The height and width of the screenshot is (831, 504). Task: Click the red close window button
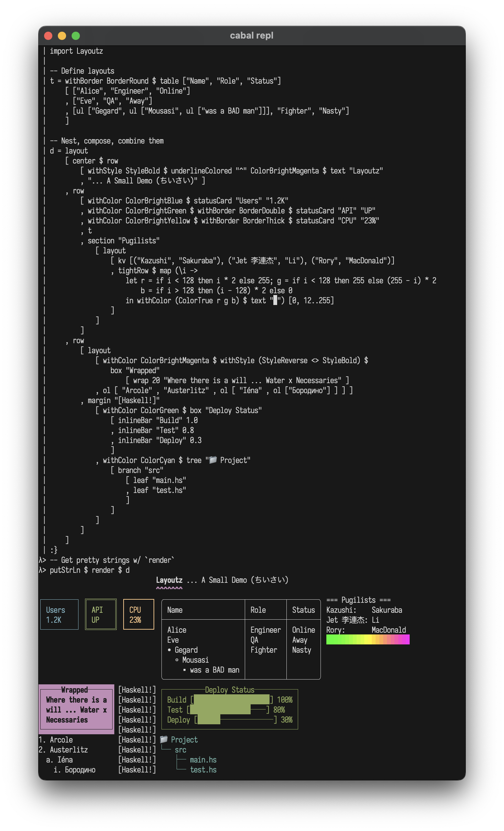point(48,36)
